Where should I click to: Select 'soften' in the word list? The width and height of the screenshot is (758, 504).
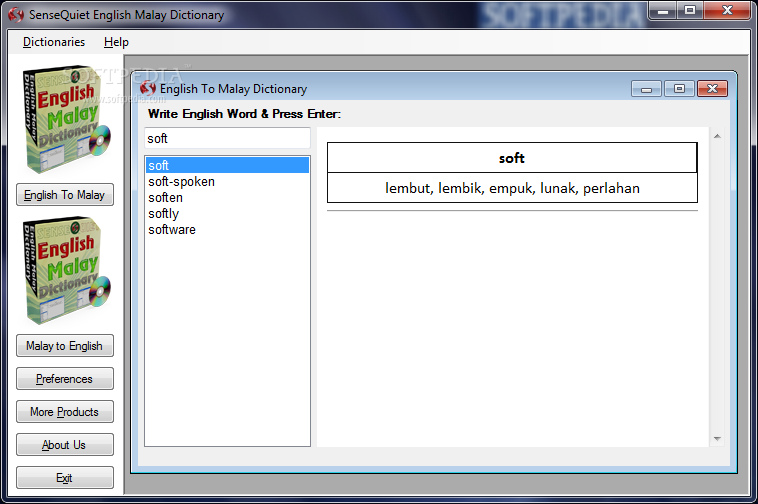[x=227, y=197]
